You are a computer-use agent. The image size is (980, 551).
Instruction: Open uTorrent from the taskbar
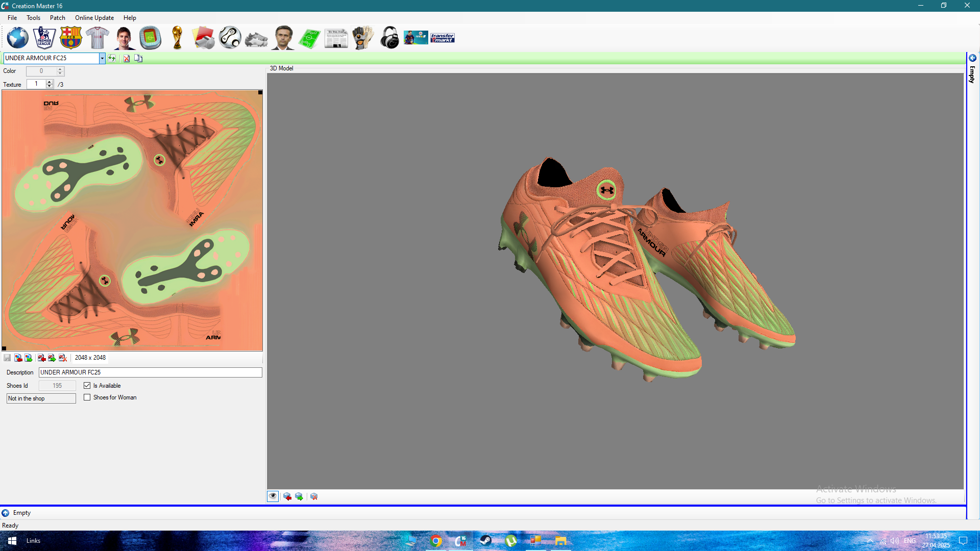coord(510,541)
